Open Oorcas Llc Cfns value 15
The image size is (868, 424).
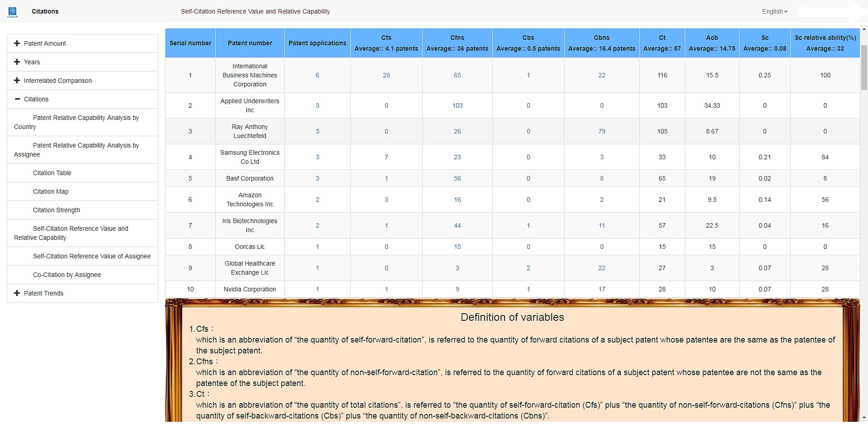(457, 247)
